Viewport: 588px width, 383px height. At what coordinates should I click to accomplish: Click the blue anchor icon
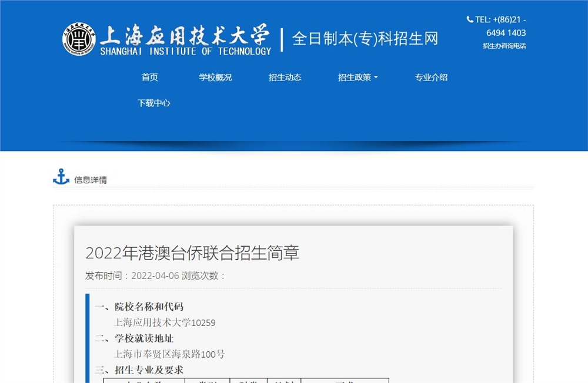61,176
